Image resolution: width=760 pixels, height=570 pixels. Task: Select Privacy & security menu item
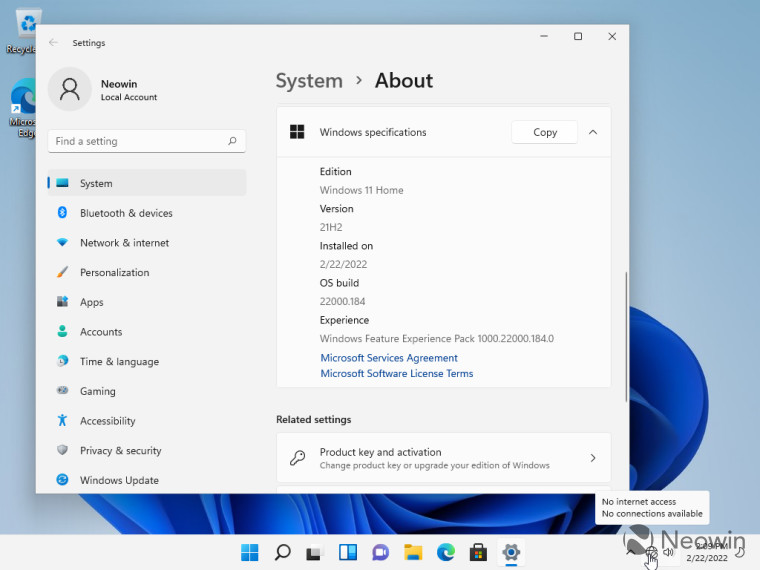pos(120,451)
